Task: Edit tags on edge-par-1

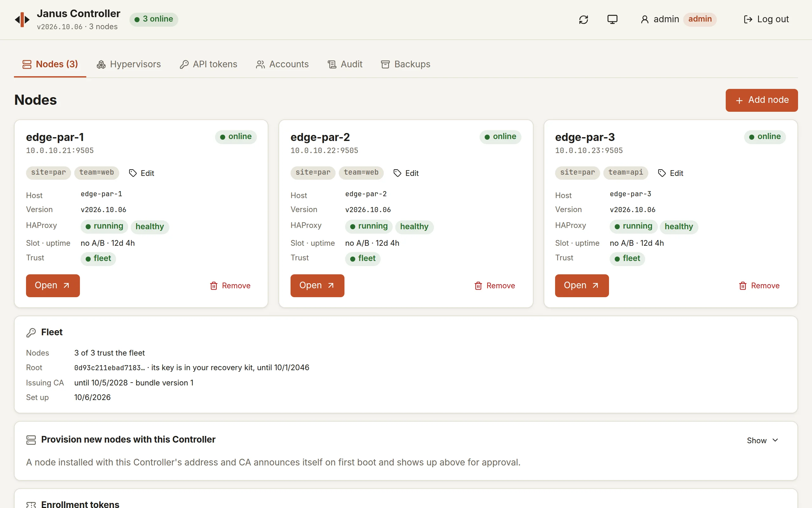Action: (141, 173)
